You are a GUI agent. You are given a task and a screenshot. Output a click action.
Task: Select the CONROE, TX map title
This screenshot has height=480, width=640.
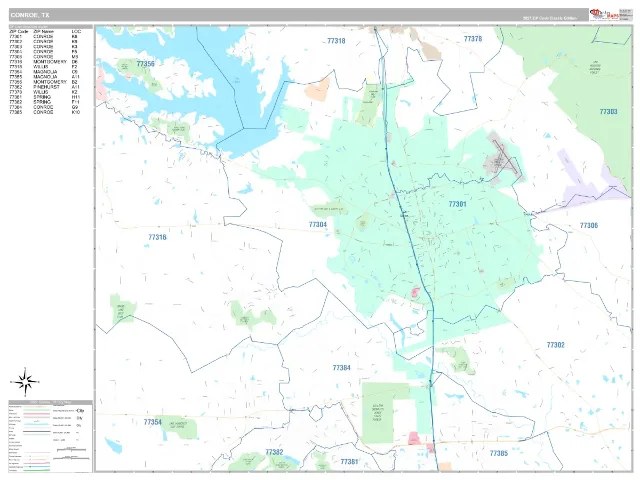(30, 15)
